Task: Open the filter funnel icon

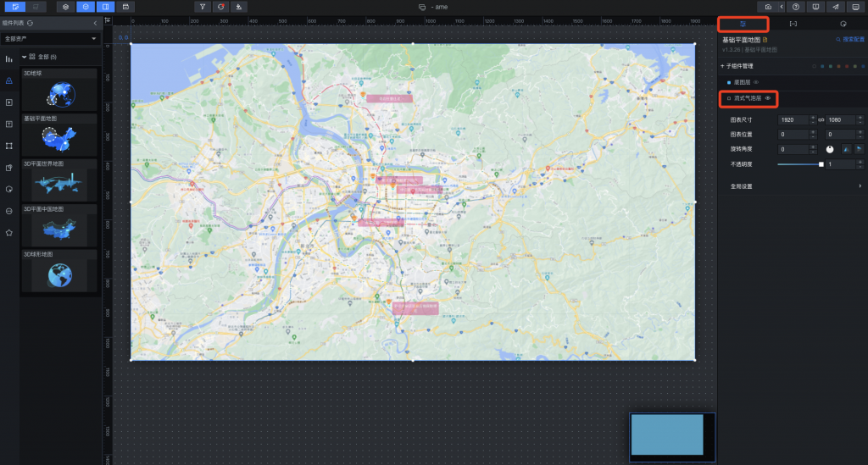Action: [x=203, y=7]
